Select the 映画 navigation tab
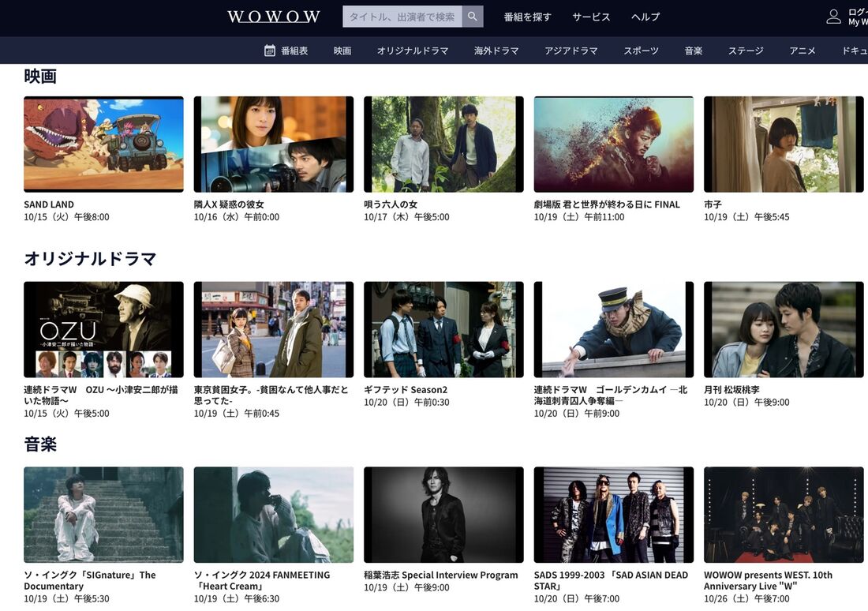Viewport: 868px width, 611px height. (342, 51)
